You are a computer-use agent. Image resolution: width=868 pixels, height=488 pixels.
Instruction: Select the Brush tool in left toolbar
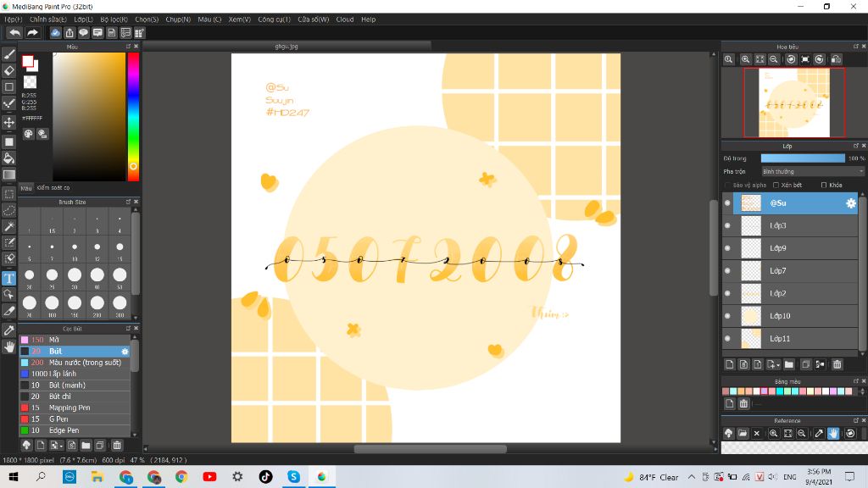tap(8, 54)
